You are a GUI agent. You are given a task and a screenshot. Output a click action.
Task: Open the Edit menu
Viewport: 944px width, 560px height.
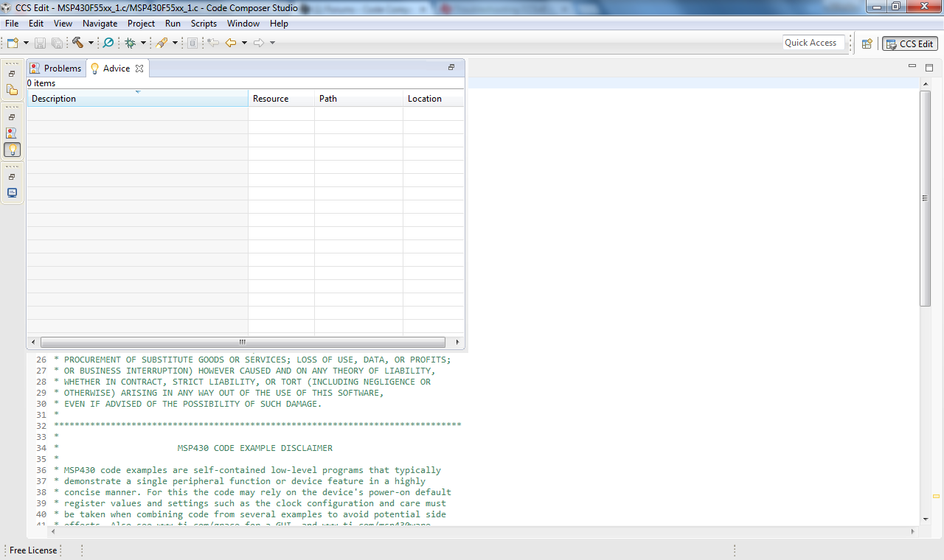[36, 24]
